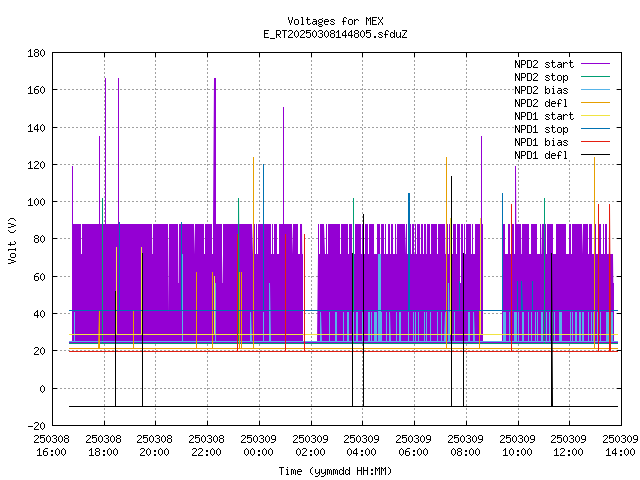Click the y-axis tick value 120
The image size is (640, 480).
(x=36, y=164)
